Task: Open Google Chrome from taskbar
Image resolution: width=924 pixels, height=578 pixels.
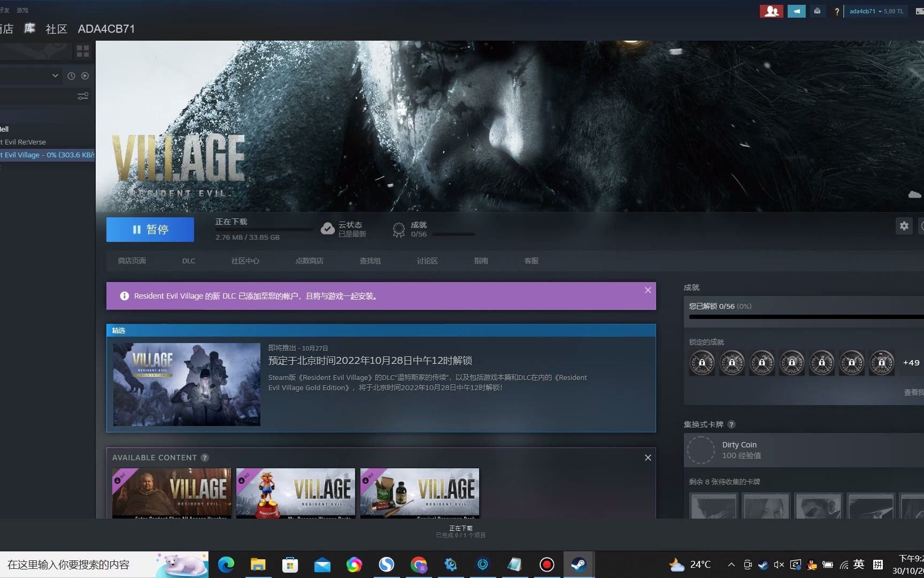Action: coord(419,565)
